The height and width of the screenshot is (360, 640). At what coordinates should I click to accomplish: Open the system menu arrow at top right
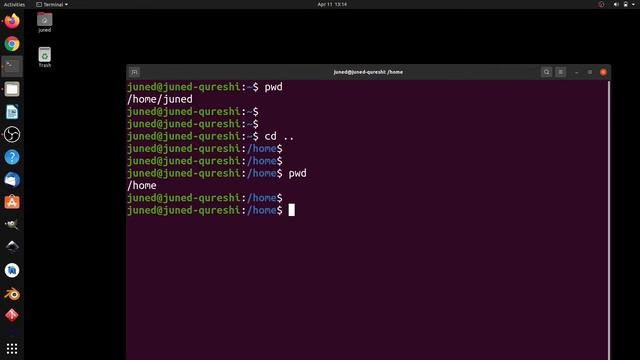633,4
